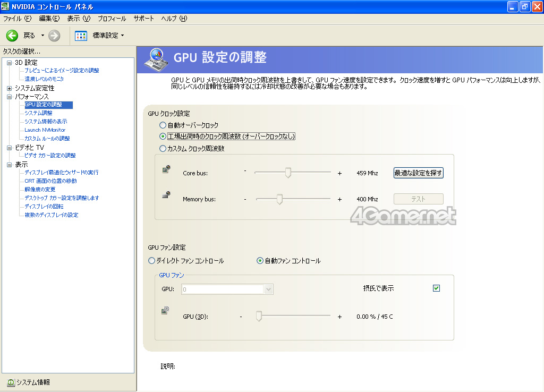The height and width of the screenshot is (392, 544).
Task: Click the GPU 設定の調整 header icon
Action: point(156,59)
